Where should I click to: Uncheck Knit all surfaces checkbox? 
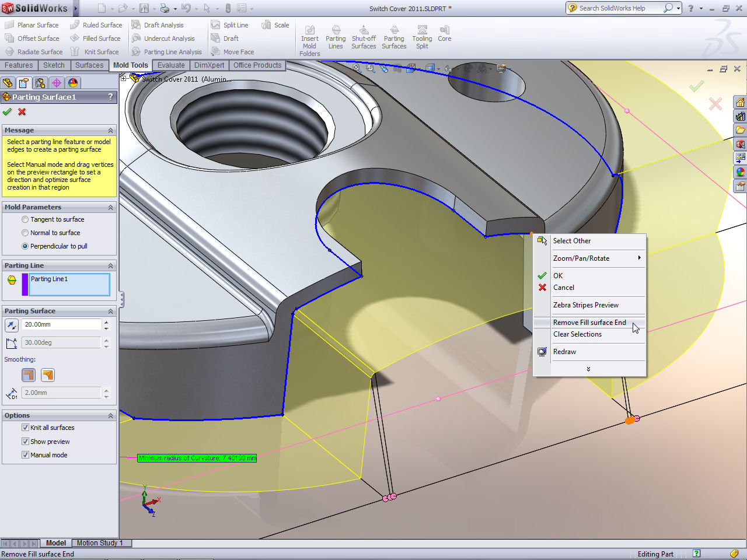[25, 428]
